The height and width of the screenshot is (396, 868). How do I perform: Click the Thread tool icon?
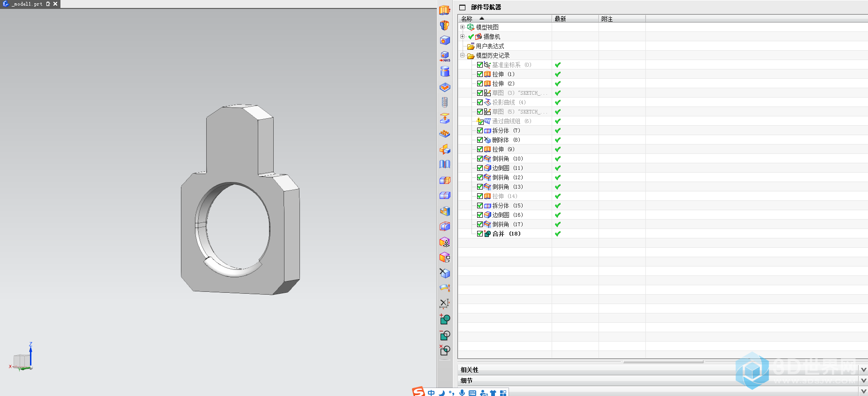point(445,102)
